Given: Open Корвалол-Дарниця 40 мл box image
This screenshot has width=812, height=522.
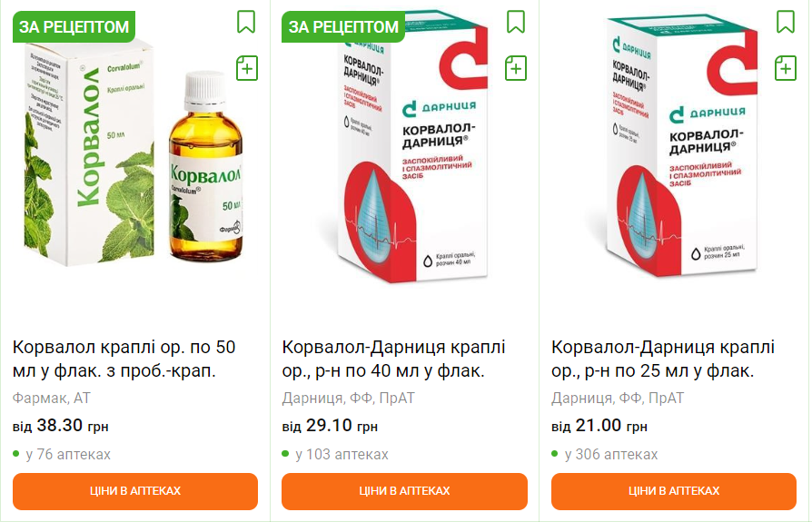Looking at the screenshot, I should pos(412,150).
